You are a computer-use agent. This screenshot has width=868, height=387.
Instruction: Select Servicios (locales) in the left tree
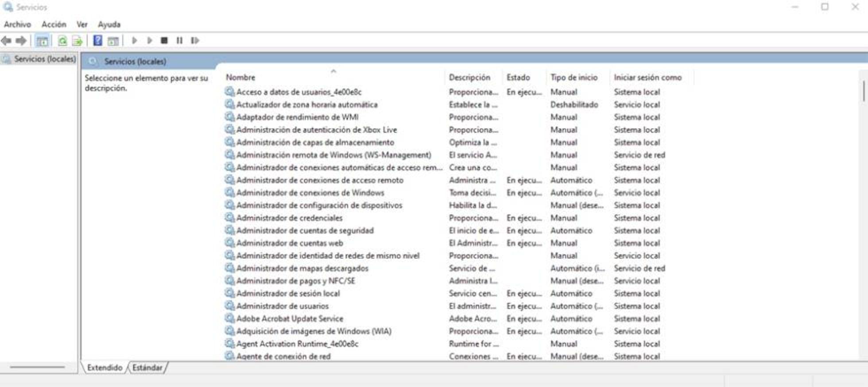pyautogui.click(x=45, y=59)
